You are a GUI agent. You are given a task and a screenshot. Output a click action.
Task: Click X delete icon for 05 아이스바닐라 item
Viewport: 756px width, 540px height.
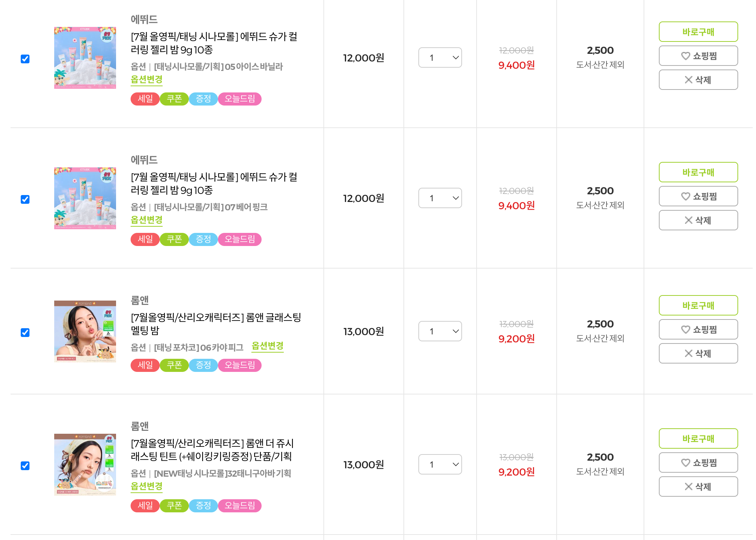(688, 80)
